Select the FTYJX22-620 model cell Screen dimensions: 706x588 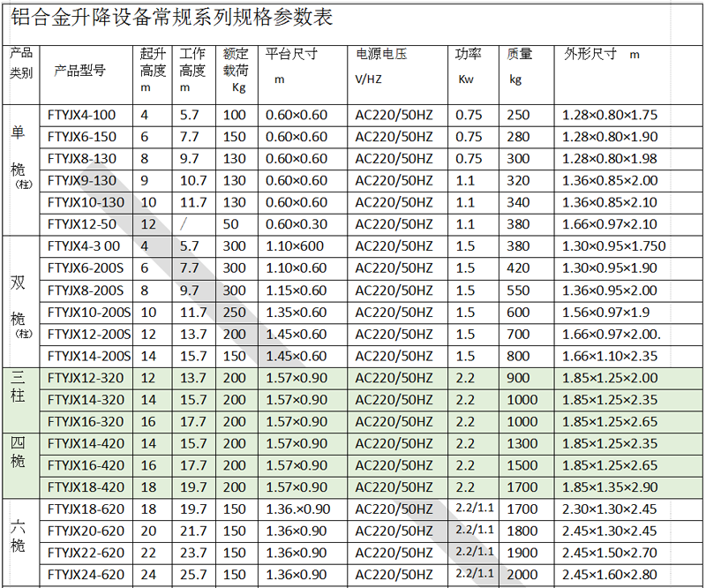(86, 553)
